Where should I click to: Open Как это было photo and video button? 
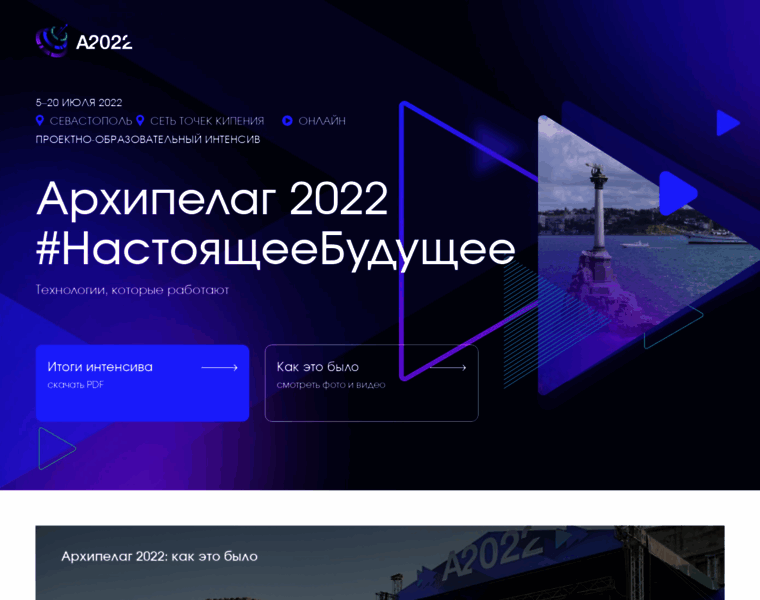(x=372, y=383)
